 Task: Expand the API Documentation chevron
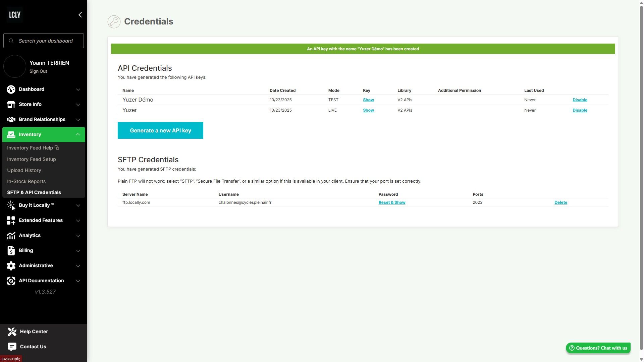coord(78,281)
